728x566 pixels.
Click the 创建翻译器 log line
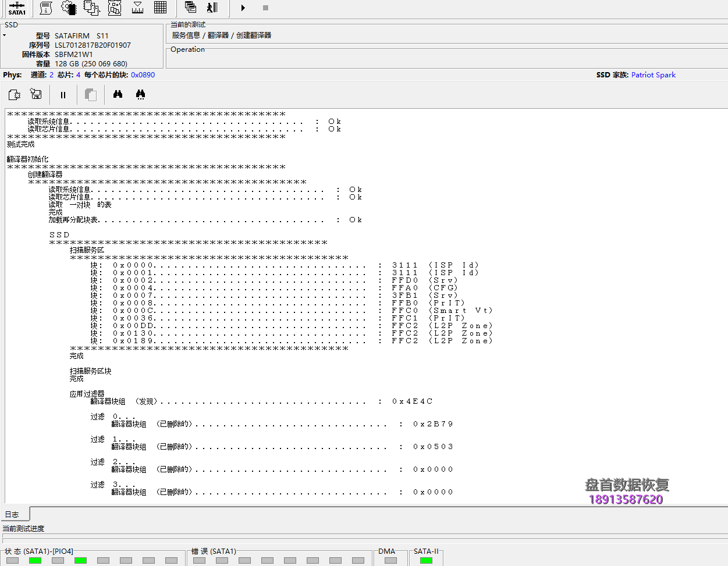tap(45, 175)
